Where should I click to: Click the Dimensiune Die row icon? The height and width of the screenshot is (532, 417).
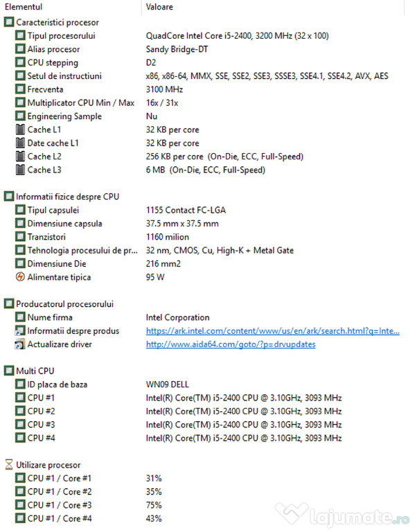tap(20, 264)
